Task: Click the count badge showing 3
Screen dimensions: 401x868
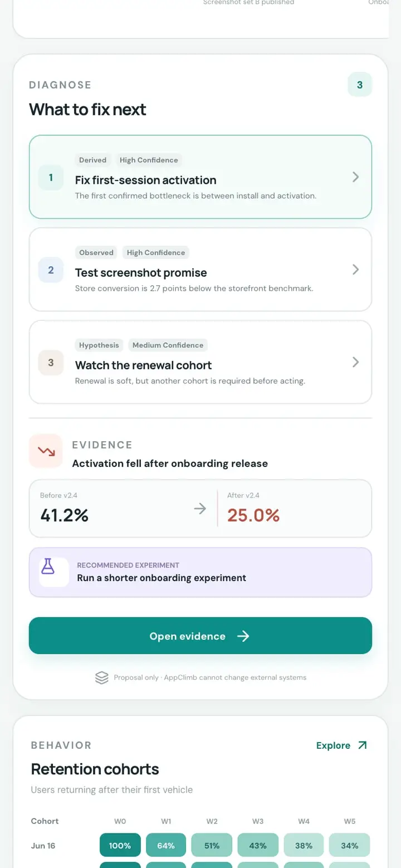Action: click(x=360, y=85)
